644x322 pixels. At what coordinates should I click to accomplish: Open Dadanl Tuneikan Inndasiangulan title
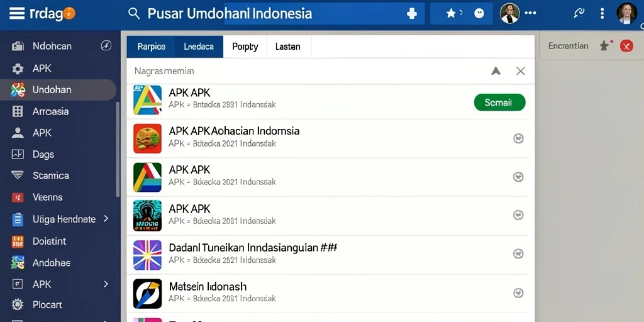tap(253, 248)
